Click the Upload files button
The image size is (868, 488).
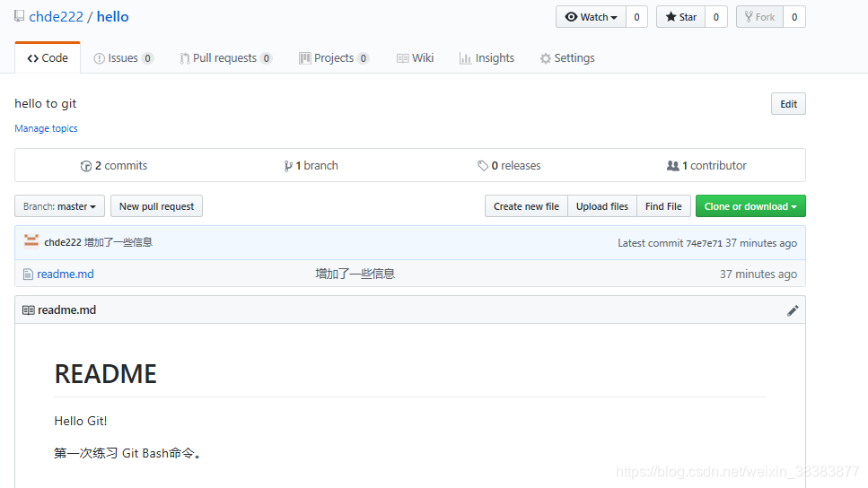tap(602, 206)
